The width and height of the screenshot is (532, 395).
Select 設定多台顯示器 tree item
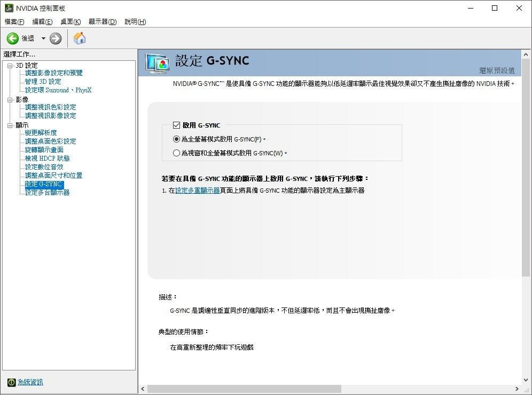pos(47,193)
